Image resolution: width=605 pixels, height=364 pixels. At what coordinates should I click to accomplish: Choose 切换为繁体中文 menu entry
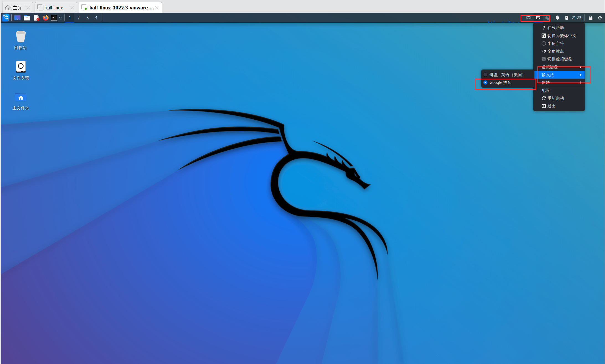point(559,36)
